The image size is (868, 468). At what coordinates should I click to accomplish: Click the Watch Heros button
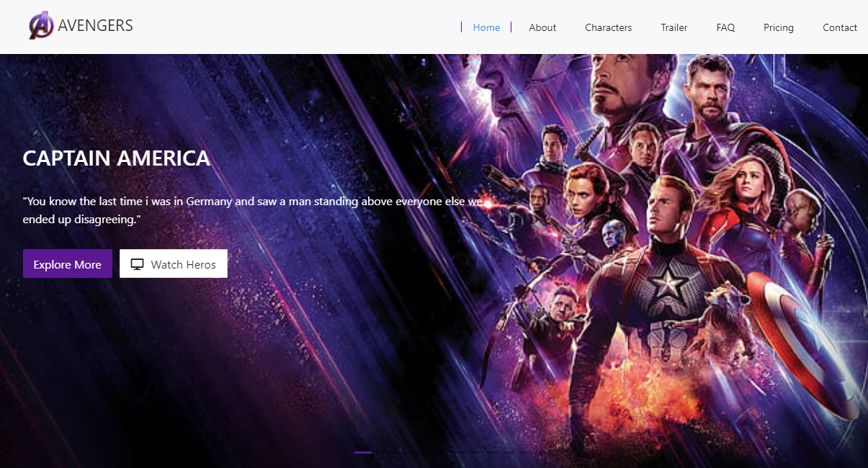point(174,264)
